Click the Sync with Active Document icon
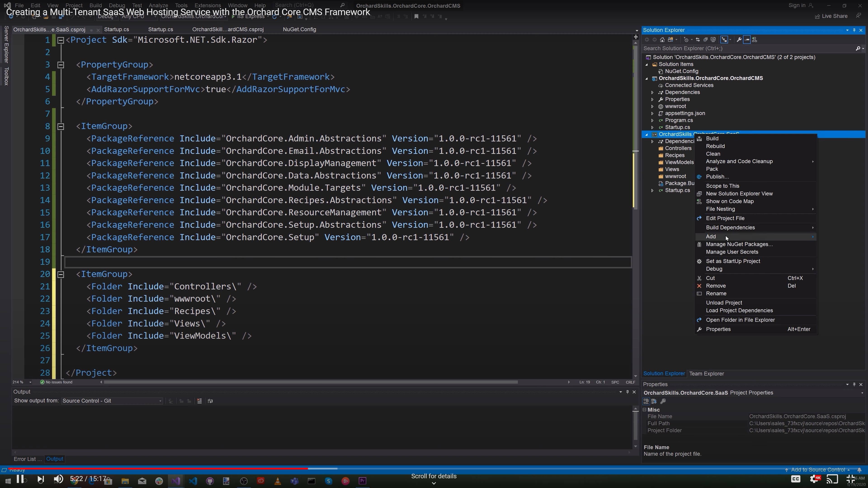Image resolution: width=868 pixels, height=488 pixels. 698,40
